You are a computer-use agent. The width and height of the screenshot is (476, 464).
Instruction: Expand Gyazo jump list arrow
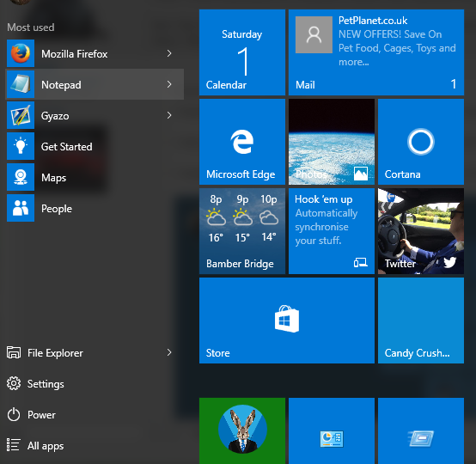[x=169, y=115]
